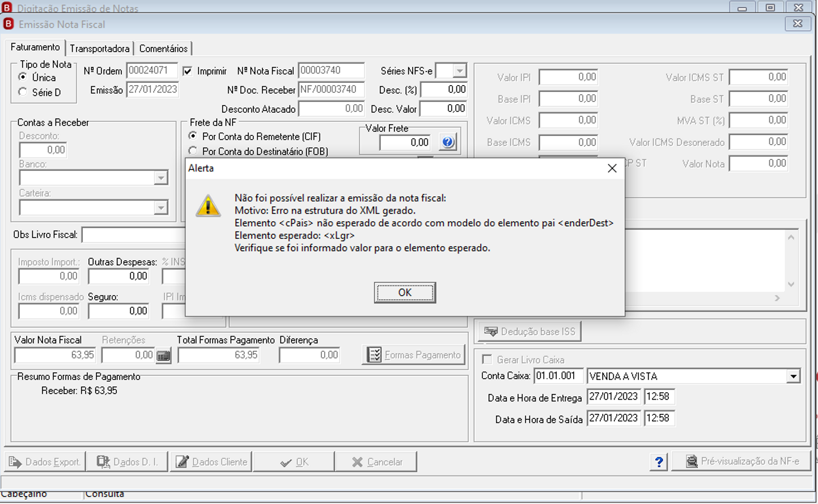Click the warning triangle icon in Alerta

(208, 206)
